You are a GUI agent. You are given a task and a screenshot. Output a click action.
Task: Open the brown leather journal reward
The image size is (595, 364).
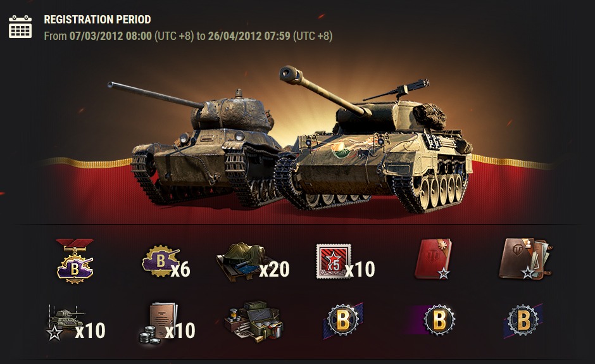(525, 259)
